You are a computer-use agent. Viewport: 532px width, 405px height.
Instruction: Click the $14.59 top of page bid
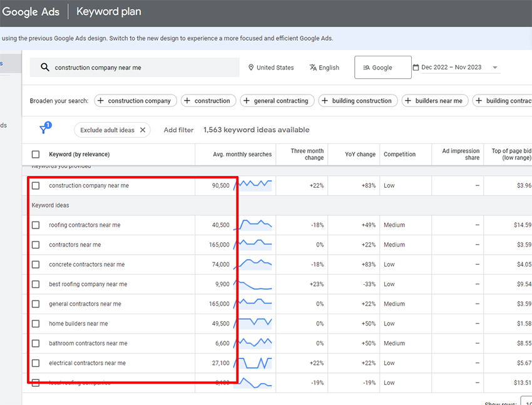pyautogui.click(x=523, y=225)
